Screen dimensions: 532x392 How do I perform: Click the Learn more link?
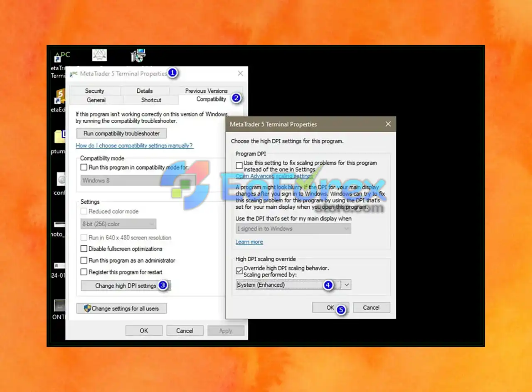point(249,242)
